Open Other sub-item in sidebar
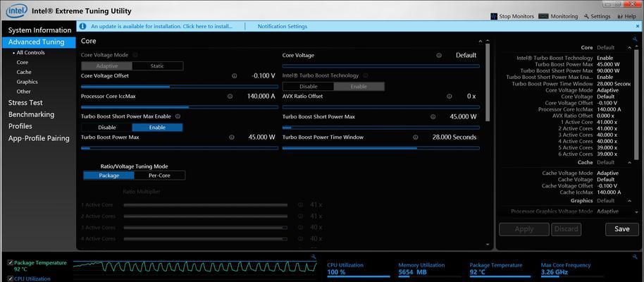644x282 pixels. (x=24, y=91)
